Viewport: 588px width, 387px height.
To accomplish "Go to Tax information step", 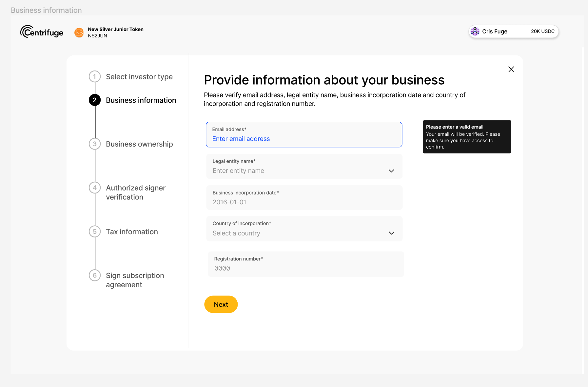I will (132, 232).
